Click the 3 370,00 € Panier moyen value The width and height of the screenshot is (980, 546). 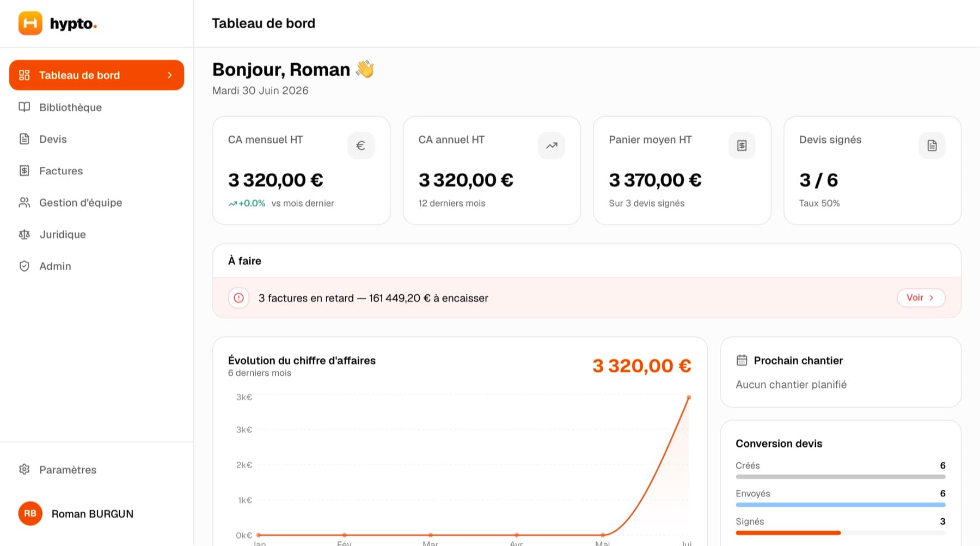point(655,180)
